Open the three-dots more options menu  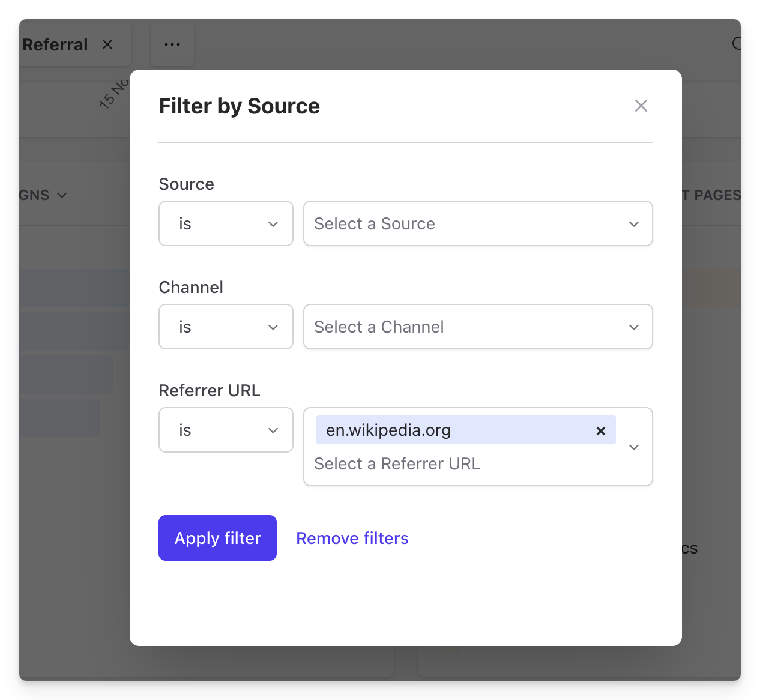pyautogui.click(x=172, y=44)
